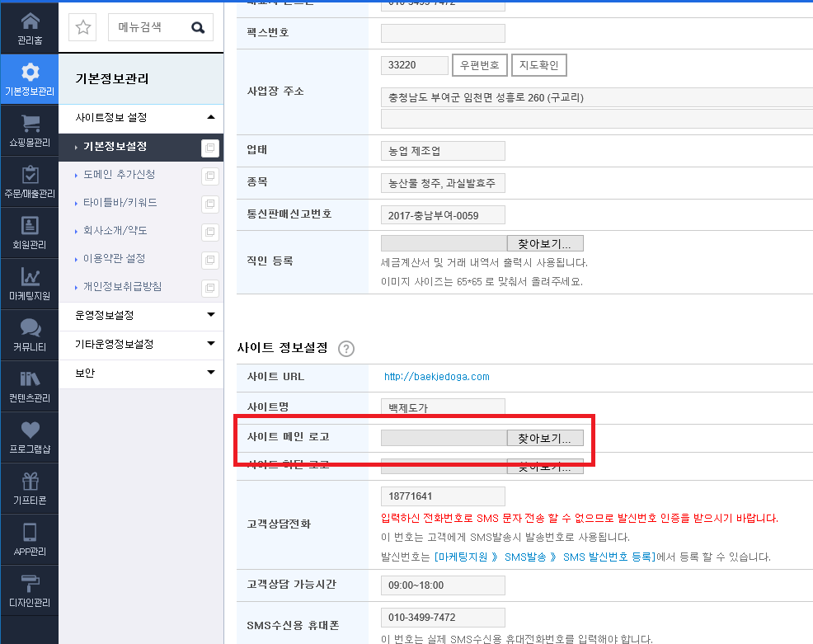Image resolution: width=813 pixels, height=644 pixels.
Task: Expand the 운영정보설정 section
Action: click(x=210, y=315)
